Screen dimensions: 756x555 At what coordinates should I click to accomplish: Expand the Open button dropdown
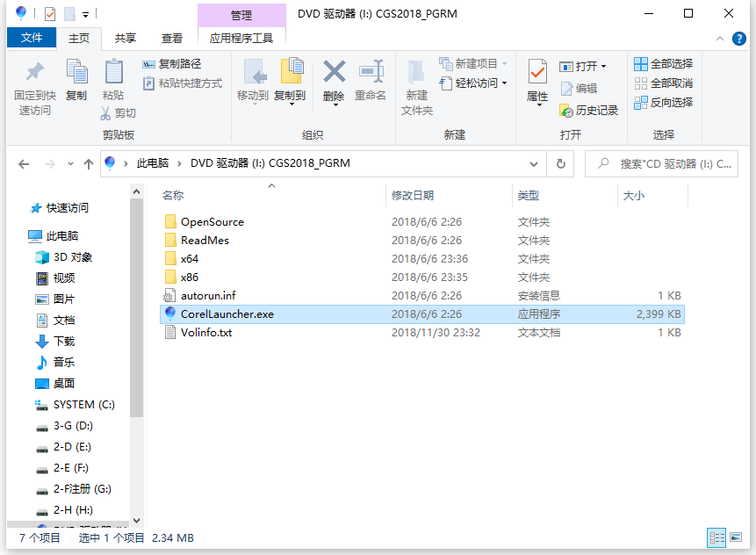pyautogui.click(x=603, y=67)
